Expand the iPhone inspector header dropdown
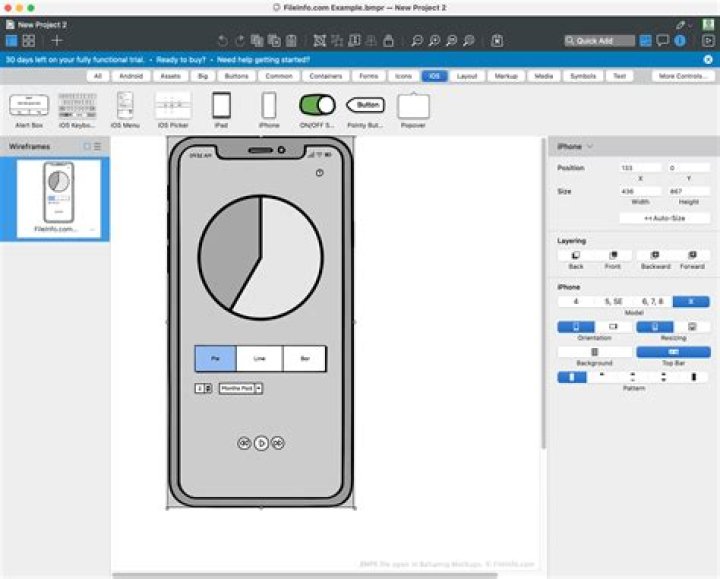This screenshot has width=720, height=579. [x=590, y=147]
